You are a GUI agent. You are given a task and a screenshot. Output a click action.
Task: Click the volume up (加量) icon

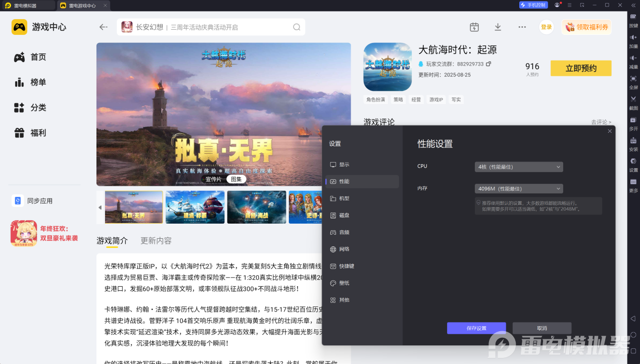(x=633, y=37)
